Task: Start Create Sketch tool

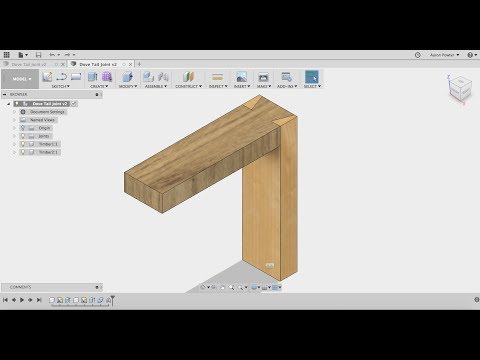Action: 47,77
